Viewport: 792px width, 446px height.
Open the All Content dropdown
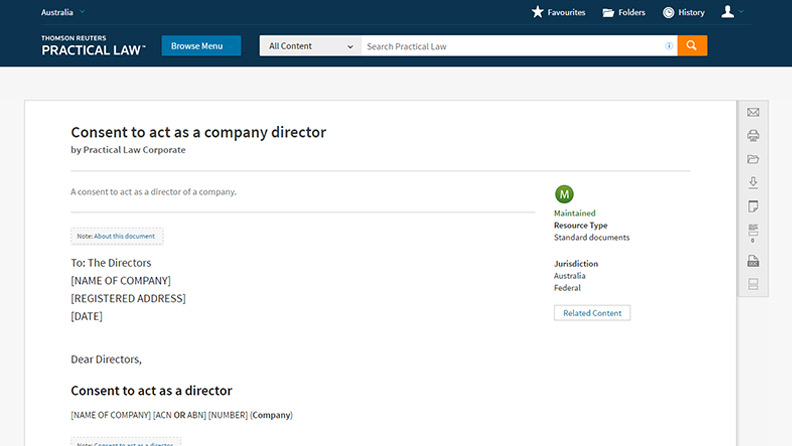click(310, 46)
